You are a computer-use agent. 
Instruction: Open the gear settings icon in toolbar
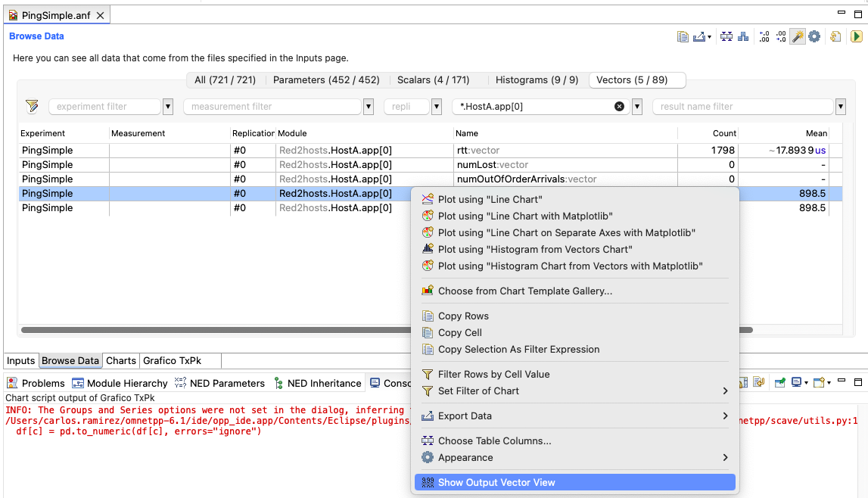pyautogui.click(x=814, y=36)
